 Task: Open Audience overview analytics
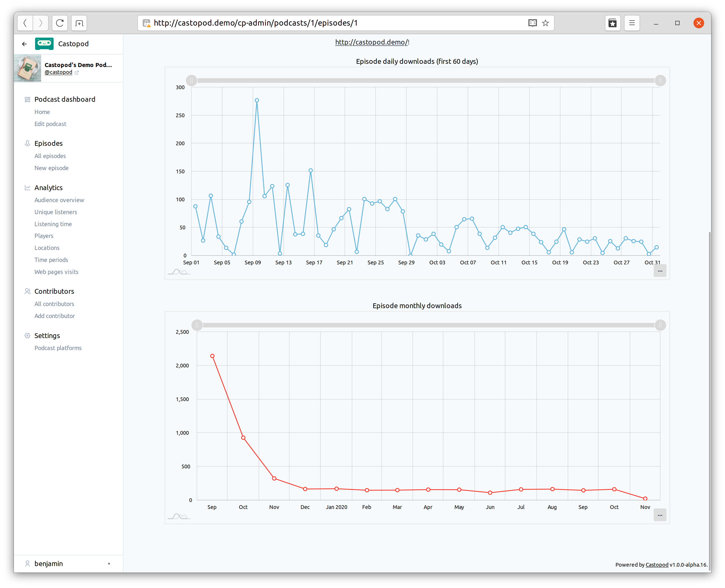pos(59,200)
